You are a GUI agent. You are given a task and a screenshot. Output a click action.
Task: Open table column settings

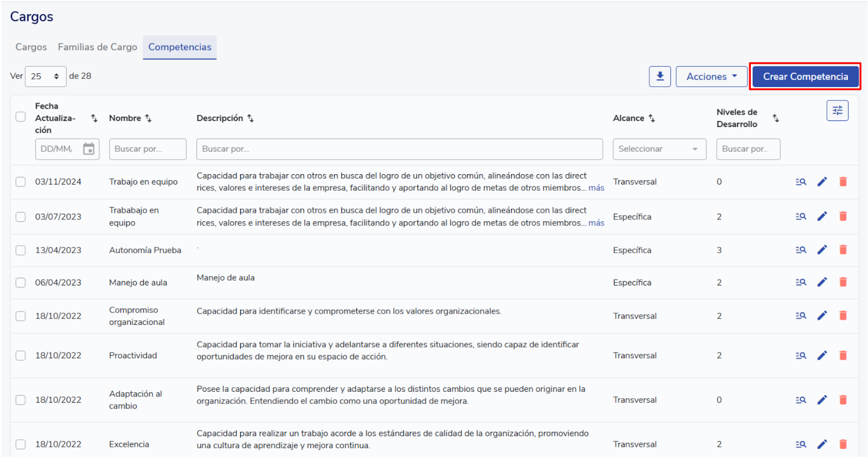(x=837, y=111)
